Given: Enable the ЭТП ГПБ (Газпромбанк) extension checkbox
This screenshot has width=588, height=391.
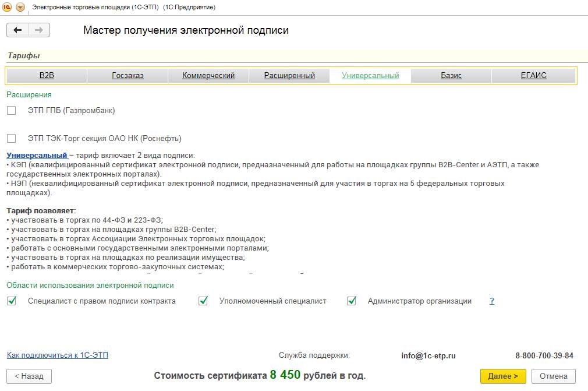Looking at the screenshot, I should [12, 110].
